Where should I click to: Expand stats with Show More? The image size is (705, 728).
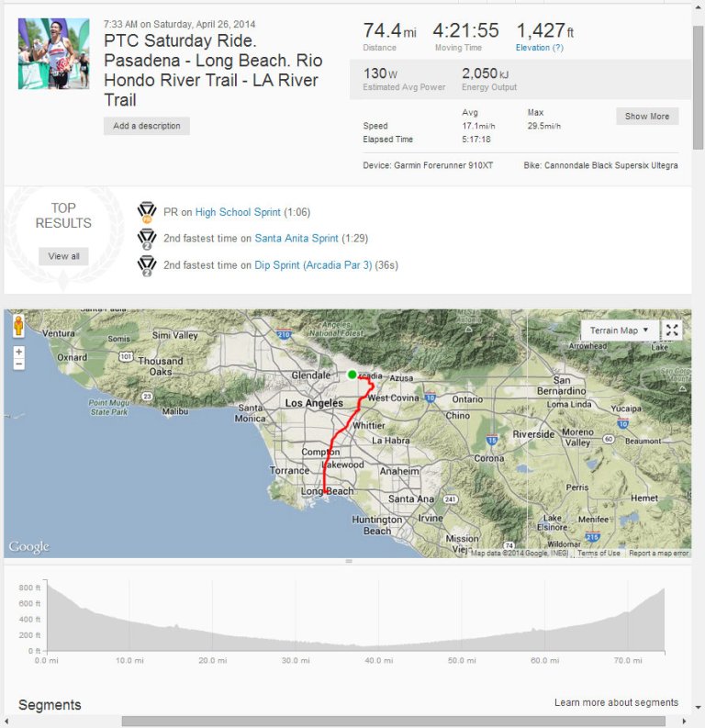pos(647,117)
